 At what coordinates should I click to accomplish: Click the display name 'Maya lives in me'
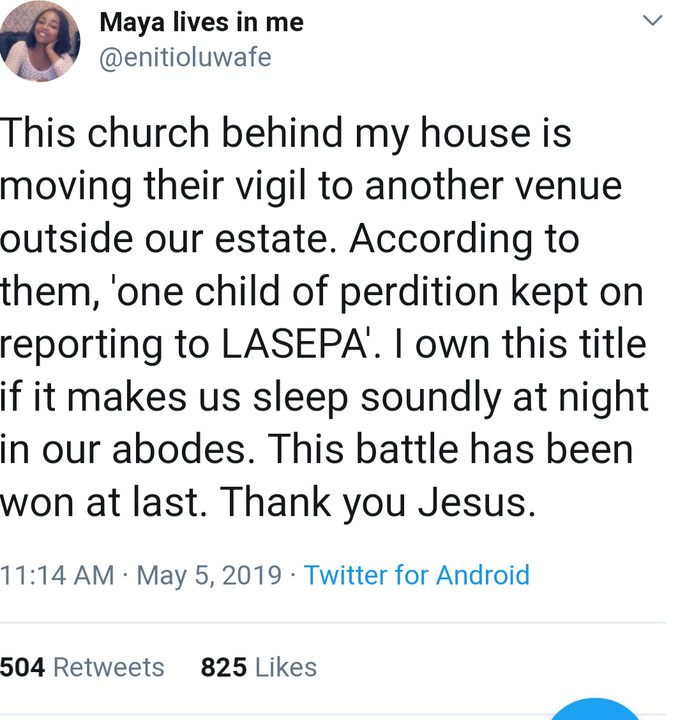point(202,22)
